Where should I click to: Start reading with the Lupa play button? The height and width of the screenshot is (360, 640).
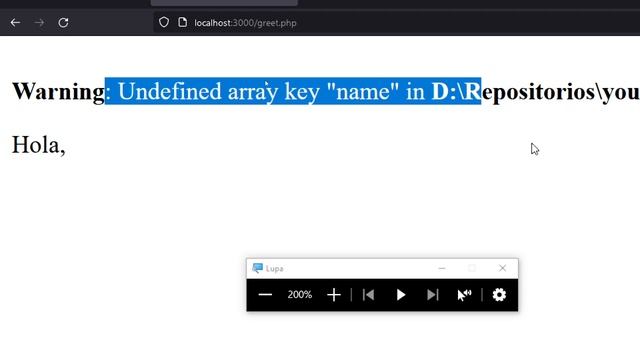tap(401, 295)
